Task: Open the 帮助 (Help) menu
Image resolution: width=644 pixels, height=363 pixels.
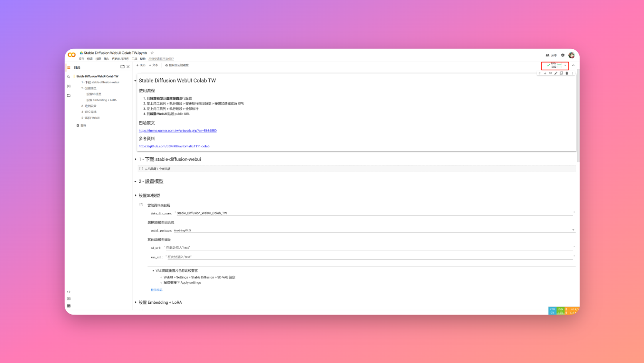Action: click(x=143, y=59)
